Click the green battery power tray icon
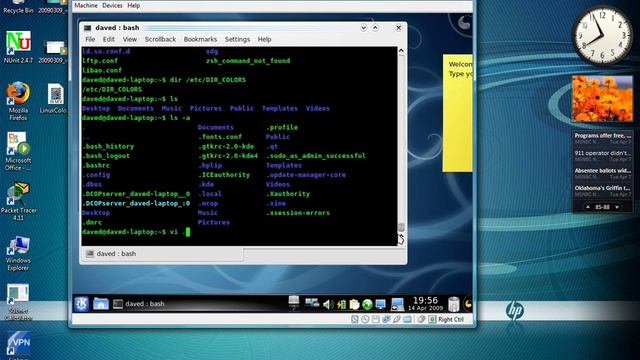 pyautogui.click(x=341, y=304)
